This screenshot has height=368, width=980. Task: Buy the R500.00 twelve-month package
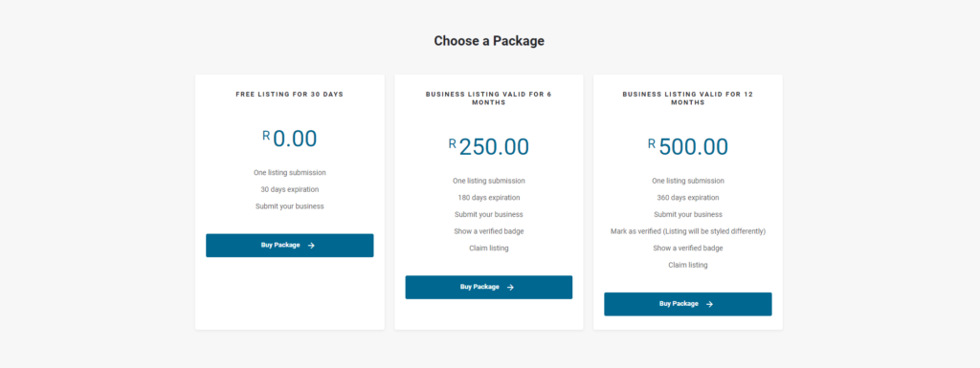click(688, 304)
